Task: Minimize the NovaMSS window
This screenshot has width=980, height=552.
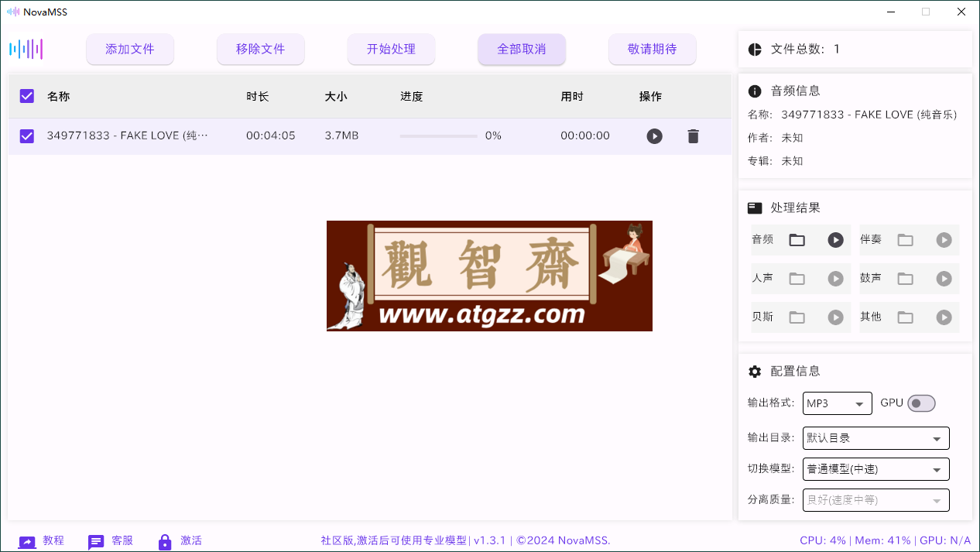Action: point(891,12)
